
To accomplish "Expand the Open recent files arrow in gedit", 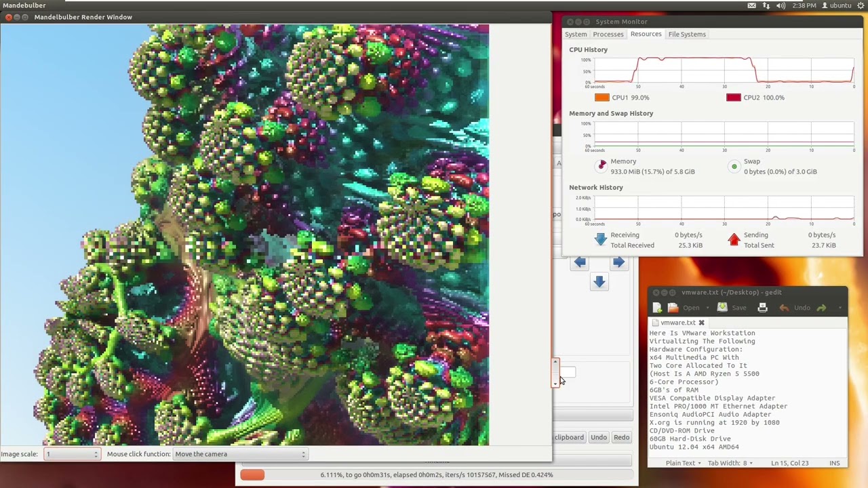I will pos(707,308).
